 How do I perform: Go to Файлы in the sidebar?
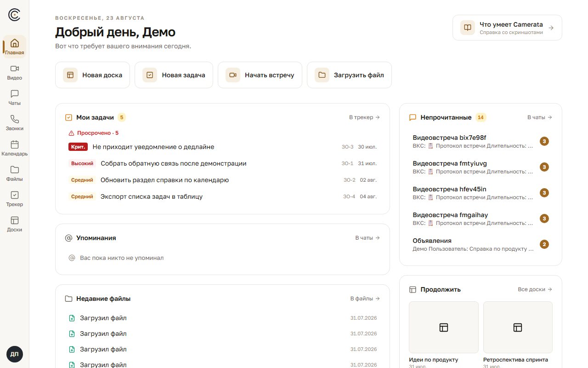point(15,173)
